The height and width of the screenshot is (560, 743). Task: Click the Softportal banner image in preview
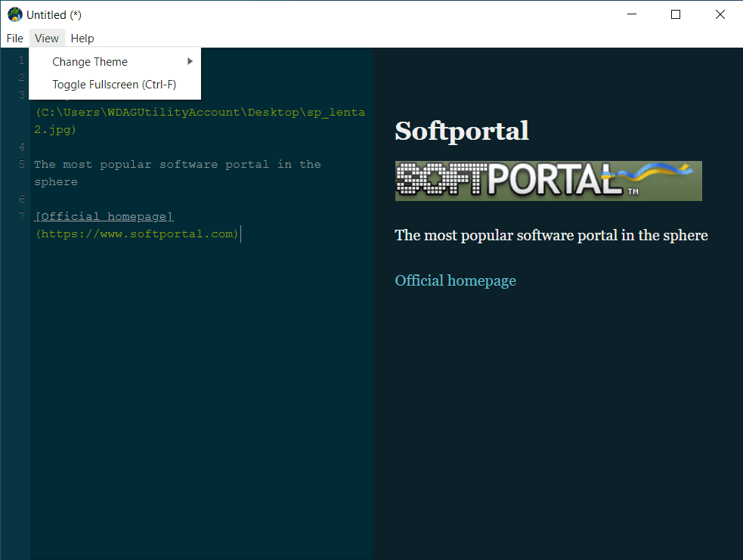click(549, 181)
